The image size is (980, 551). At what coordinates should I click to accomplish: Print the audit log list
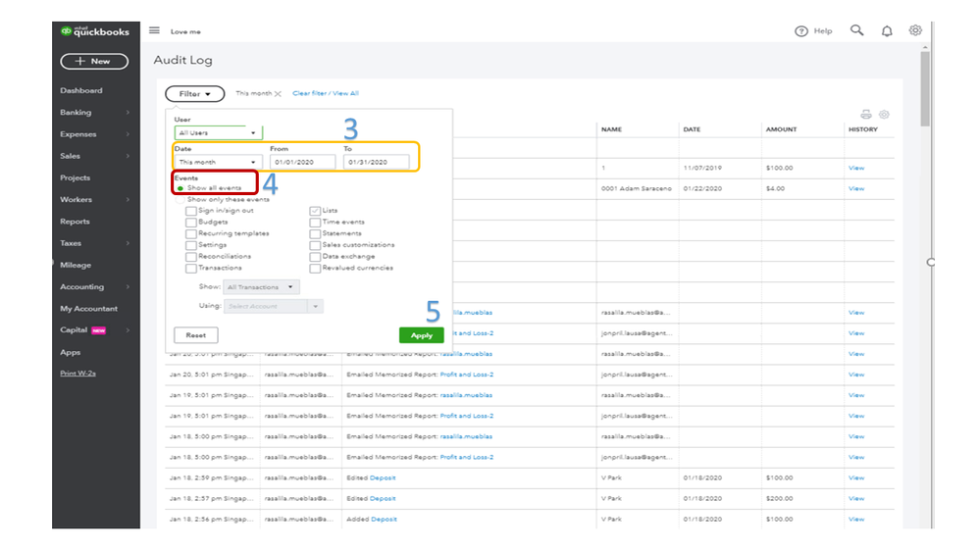coord(865,115)
